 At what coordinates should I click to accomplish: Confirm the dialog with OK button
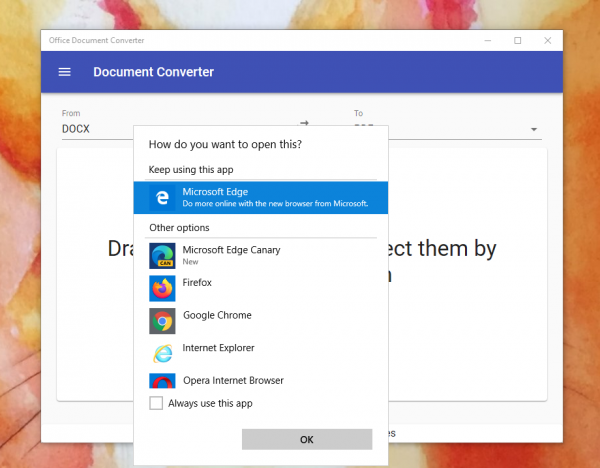click(307, 439)
